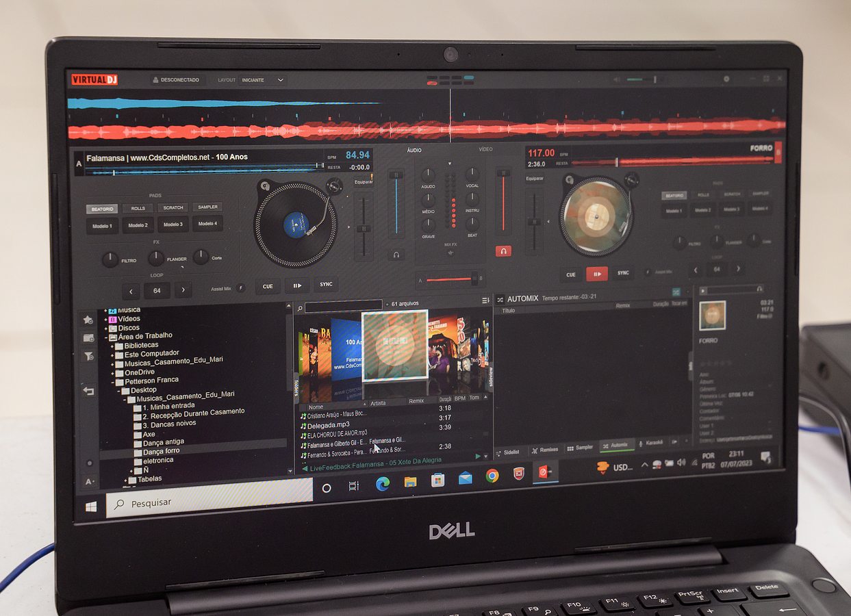The width and height of the screenshot is (851, 616).
Task: Click right deck song position waveform
Action: pyautogui.click(x=672, y=162)
